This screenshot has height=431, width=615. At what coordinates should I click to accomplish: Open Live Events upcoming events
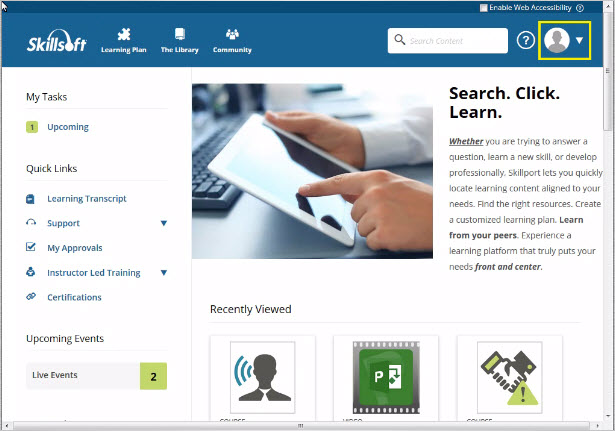[x=55, y=375]
